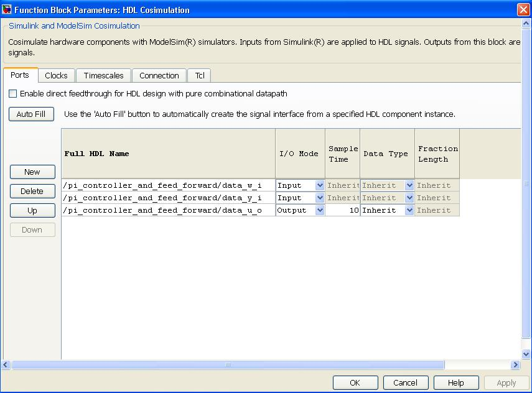This screenshot has width=532, height=393.
Task: Open I/O Mode dropdown for data_y_i
Action: pos(320,198)
